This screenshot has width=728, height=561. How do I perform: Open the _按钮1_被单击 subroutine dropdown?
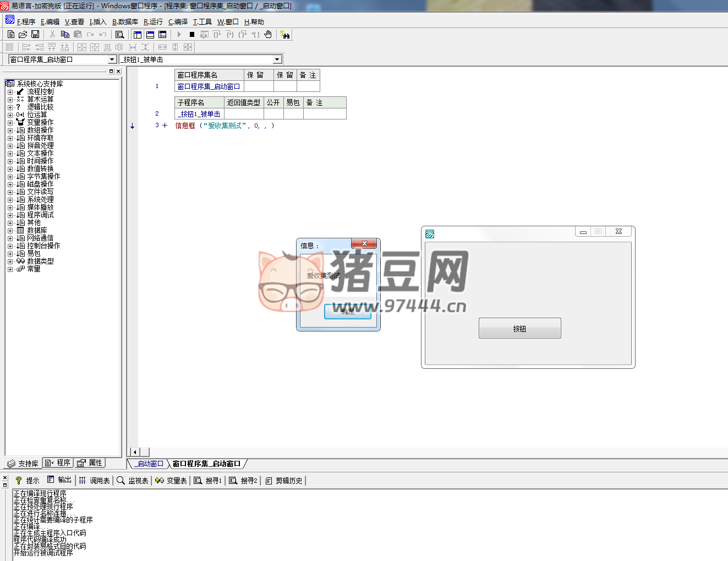[x=277, y=59]
